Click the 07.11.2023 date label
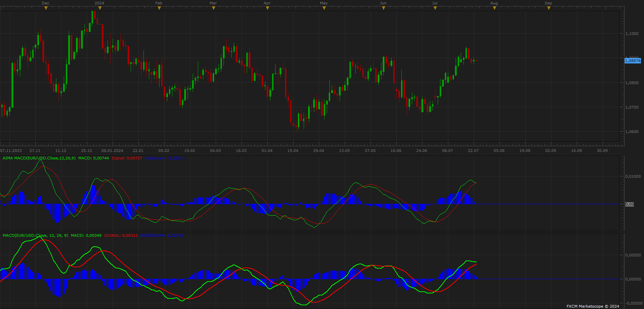This screenshot has height=309, width=644. 11,151
